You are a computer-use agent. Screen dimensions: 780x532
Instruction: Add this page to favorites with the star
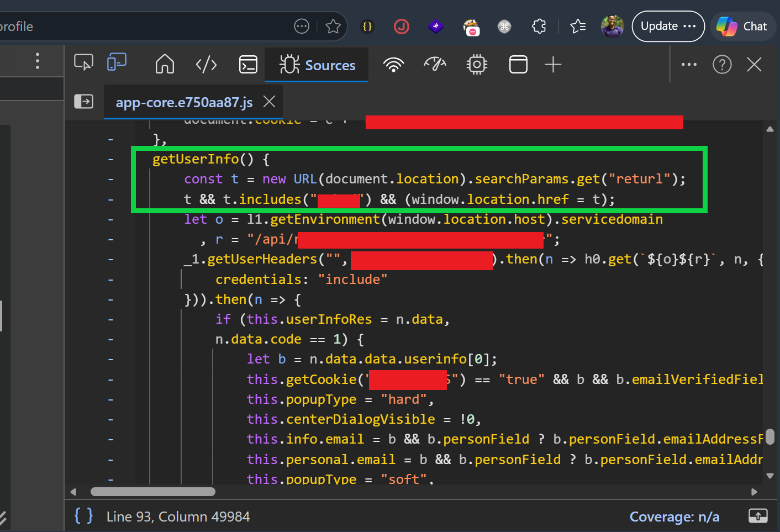click(x=333, y=26)
